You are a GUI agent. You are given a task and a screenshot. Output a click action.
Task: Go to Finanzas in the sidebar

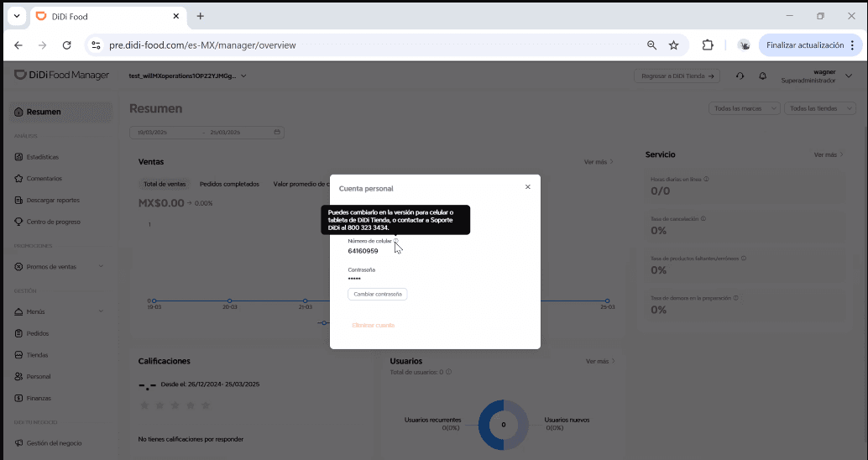pyautogui.click(x=39, y=398)
